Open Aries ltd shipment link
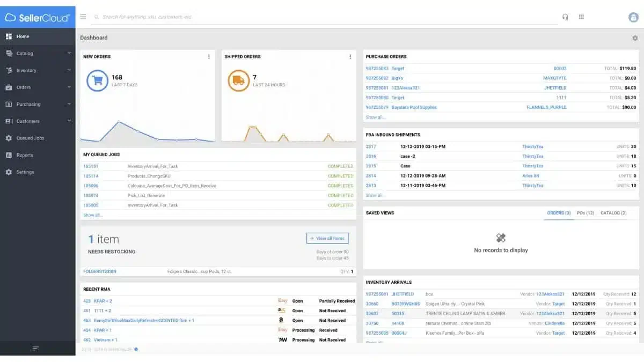The height and width of the screenshot is (362, 644). (x=531, y=175)
